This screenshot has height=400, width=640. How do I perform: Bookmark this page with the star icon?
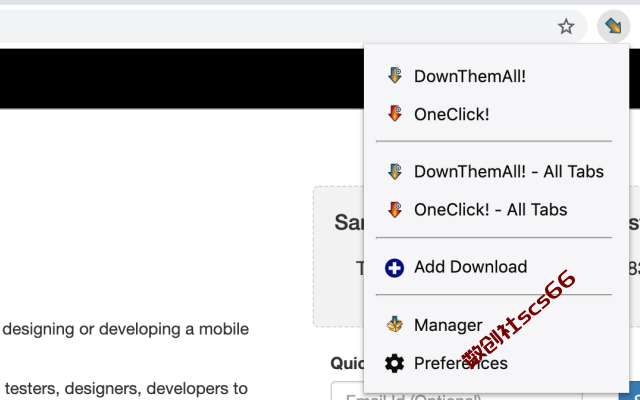(566, 27)
